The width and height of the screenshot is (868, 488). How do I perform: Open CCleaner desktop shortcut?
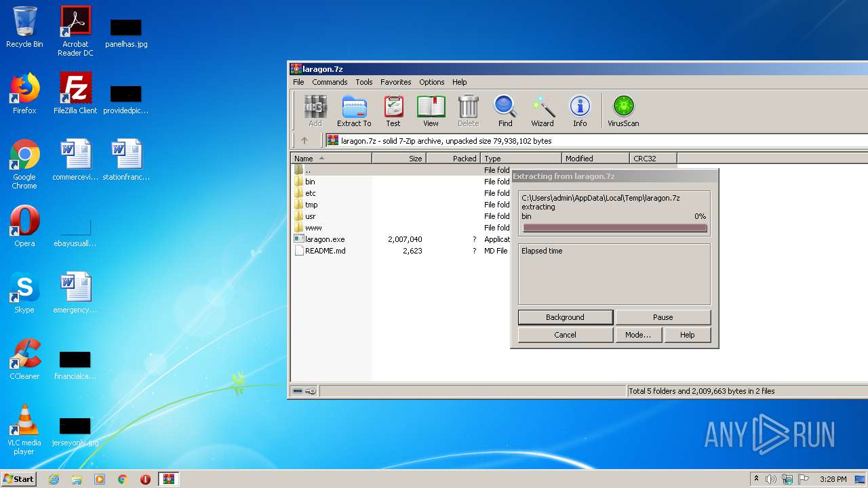24,359
